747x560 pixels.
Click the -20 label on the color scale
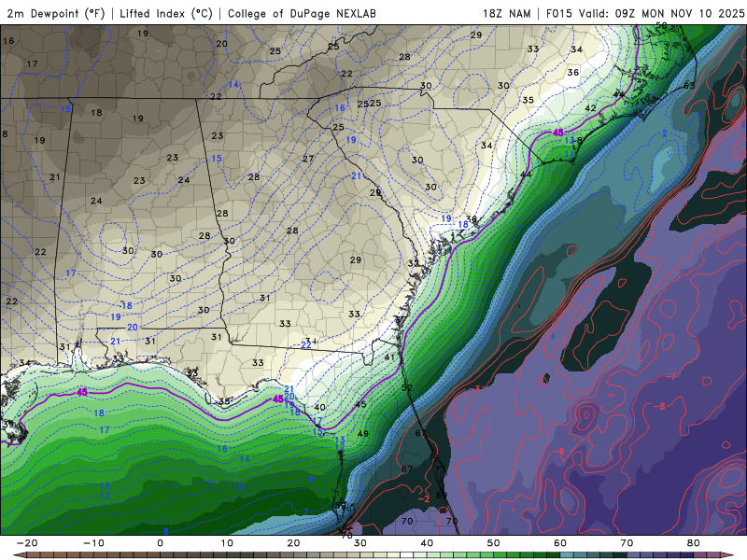[x=27, y=543]
